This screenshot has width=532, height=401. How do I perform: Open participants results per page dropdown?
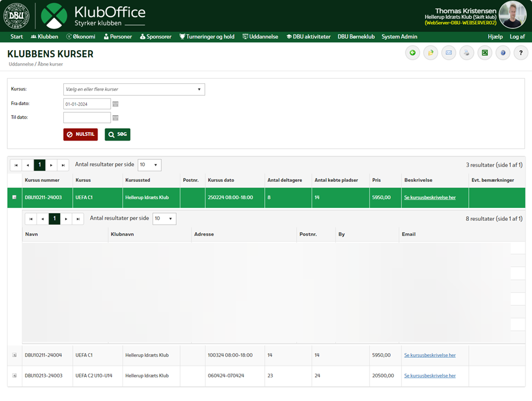point(164,219)
